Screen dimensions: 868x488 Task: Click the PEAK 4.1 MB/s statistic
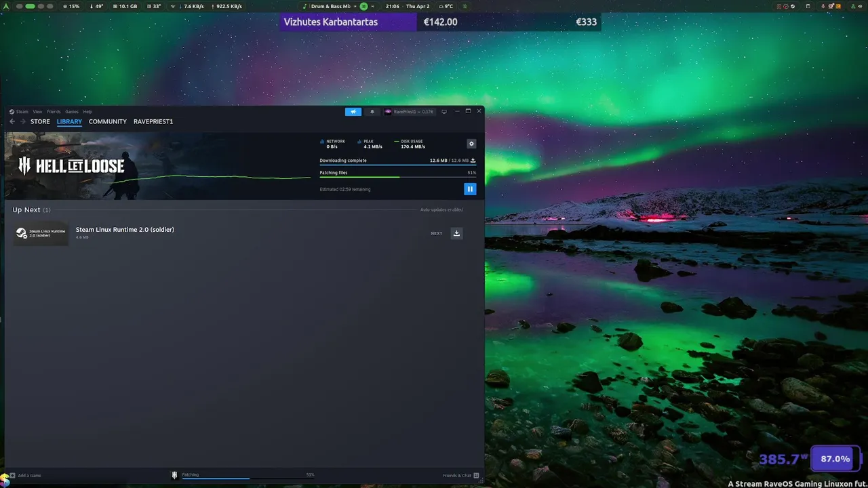[370, 144]
